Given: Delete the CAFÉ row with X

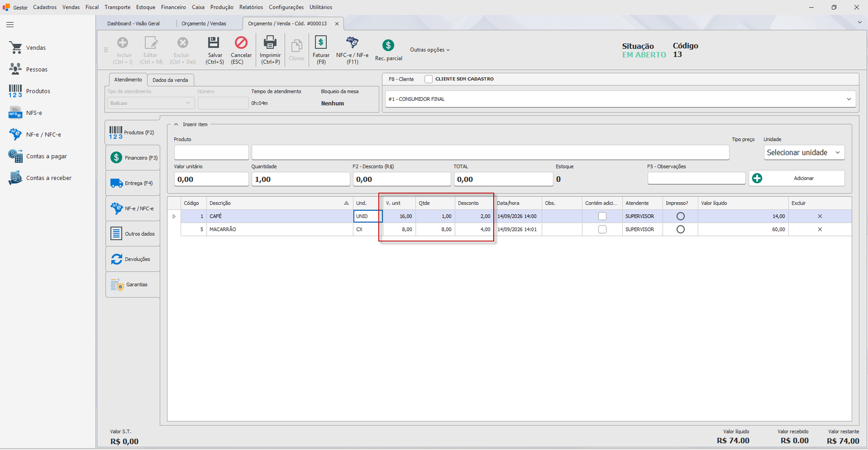Looking at the screenshot, I should click(x=820, y=216).
